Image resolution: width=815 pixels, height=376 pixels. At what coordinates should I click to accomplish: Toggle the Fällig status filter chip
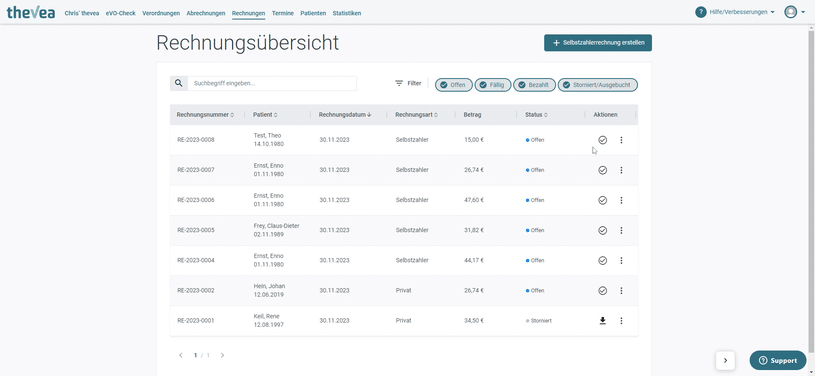(x=493, y=85)
